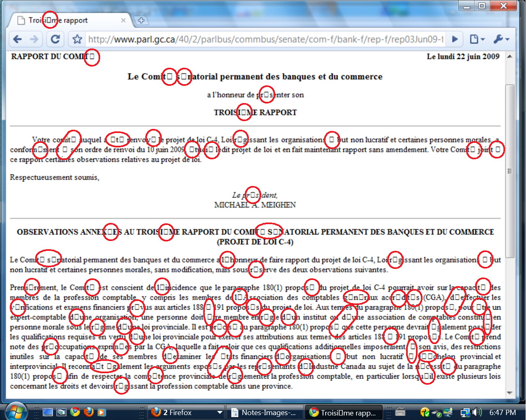Click the Go arrow beside the address bar
Image resolution: width=526 pixels, height=420 pixels.
(x=455, y=39)
